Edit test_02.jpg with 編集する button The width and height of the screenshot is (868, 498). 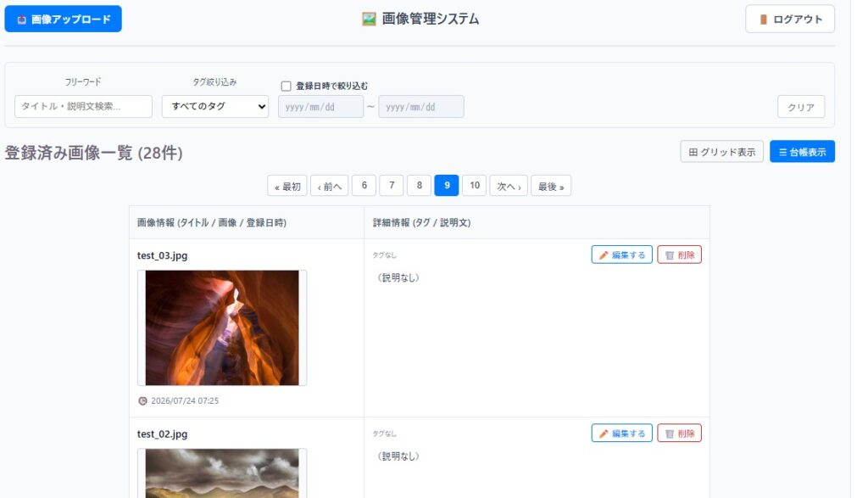[x=621, y=434]
